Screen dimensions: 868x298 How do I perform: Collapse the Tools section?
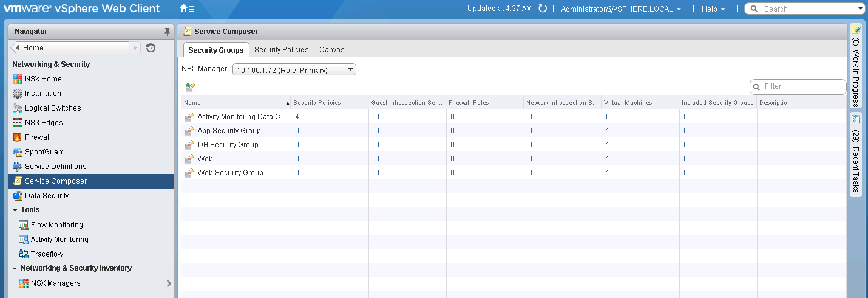[x=15, y=210]
